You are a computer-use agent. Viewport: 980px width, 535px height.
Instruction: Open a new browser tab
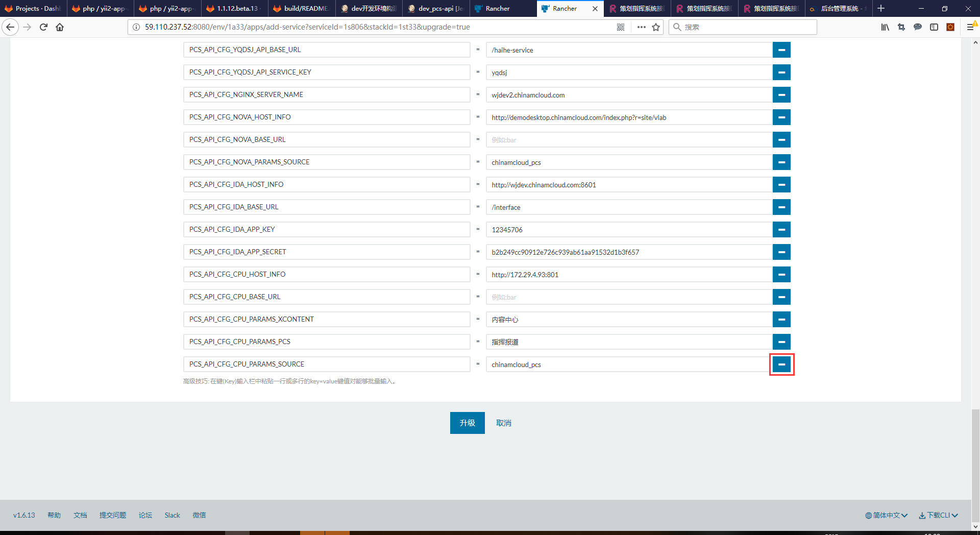(881, 9)
